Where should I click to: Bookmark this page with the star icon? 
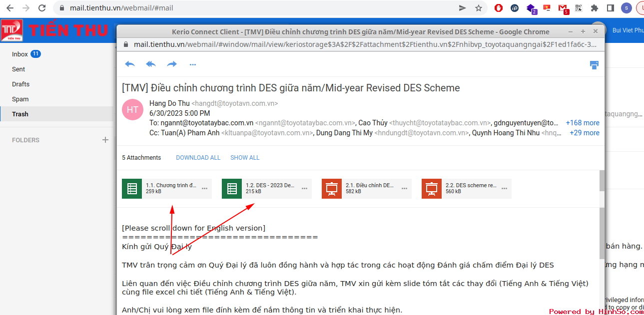pos(478,8)
